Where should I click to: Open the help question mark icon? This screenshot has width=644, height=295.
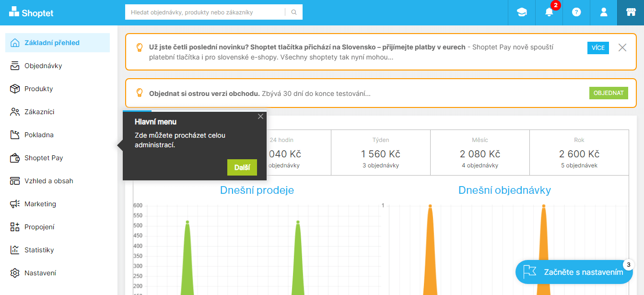(x=576, y=12)
